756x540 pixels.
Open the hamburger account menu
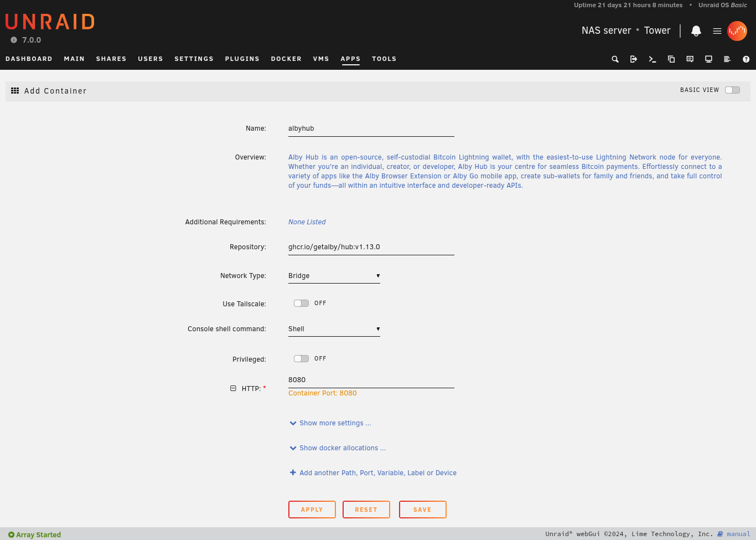[x=717, y=31]
